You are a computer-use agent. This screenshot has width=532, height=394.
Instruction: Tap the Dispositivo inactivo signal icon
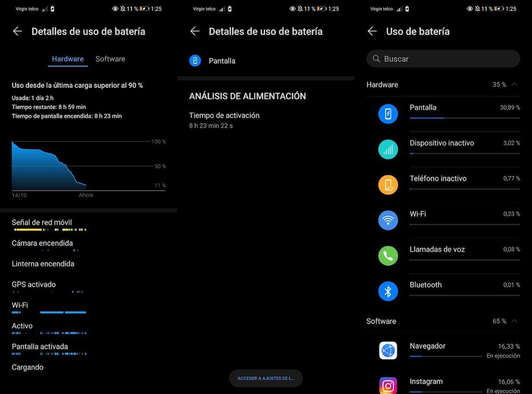click(x=388, y=149)
